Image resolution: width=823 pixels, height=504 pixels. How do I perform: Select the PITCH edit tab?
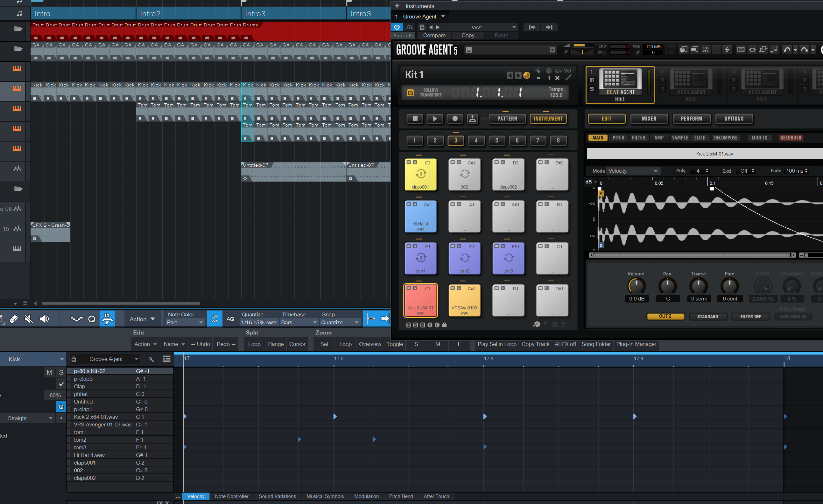pos(618,137)
